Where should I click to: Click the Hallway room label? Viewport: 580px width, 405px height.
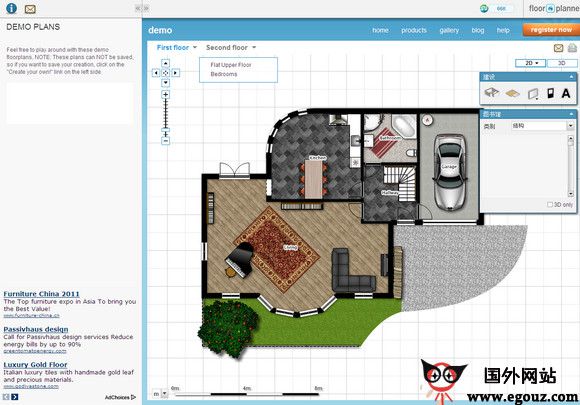(390, 193)
